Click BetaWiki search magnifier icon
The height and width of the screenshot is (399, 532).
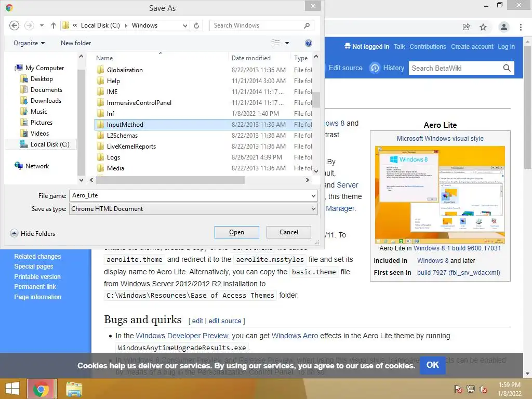click(x=507, y=68)
